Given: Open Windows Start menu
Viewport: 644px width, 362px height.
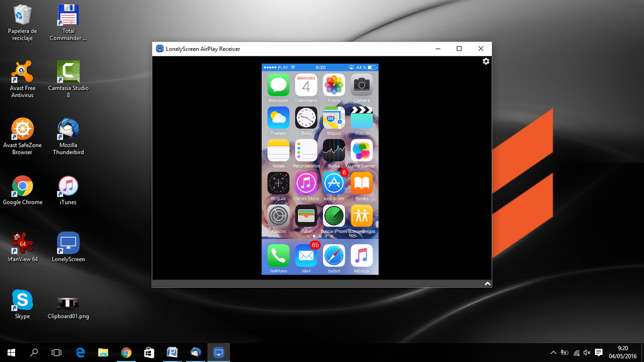Looking at the screenshot, I should [11, 353].
